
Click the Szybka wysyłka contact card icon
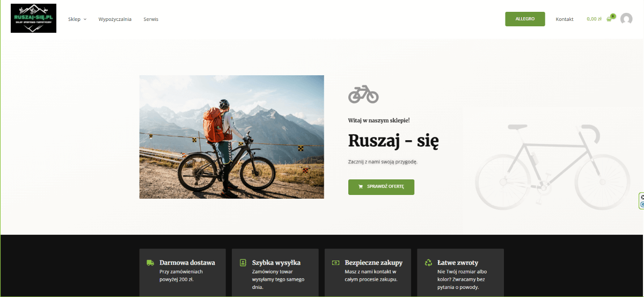click(x=243, y=263)
